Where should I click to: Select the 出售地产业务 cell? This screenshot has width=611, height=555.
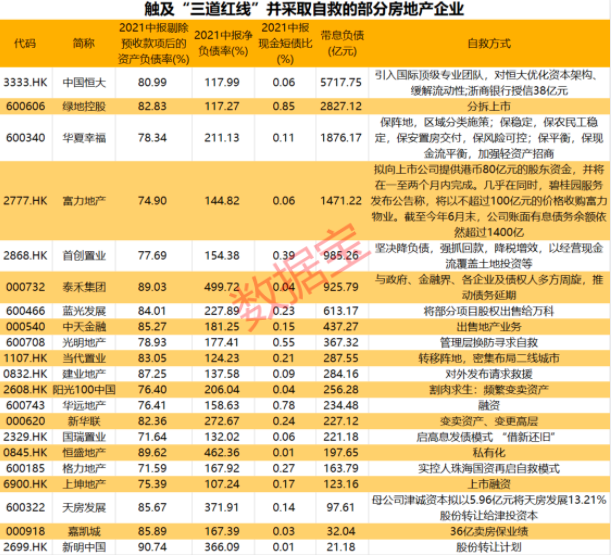(489, 327)
